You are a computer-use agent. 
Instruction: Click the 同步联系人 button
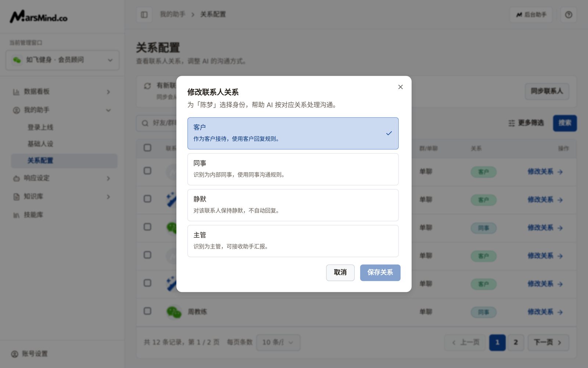click(547, 91)
